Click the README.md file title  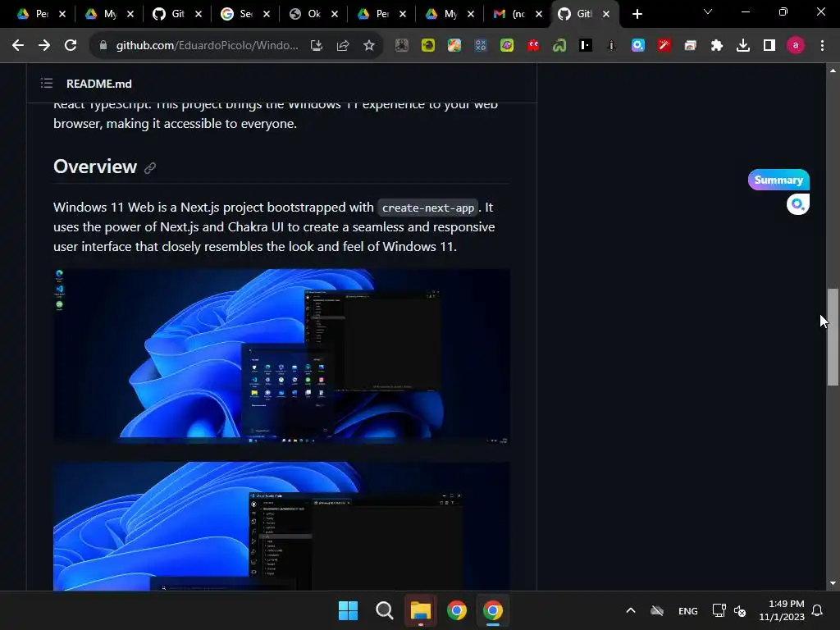pos(99,84)
